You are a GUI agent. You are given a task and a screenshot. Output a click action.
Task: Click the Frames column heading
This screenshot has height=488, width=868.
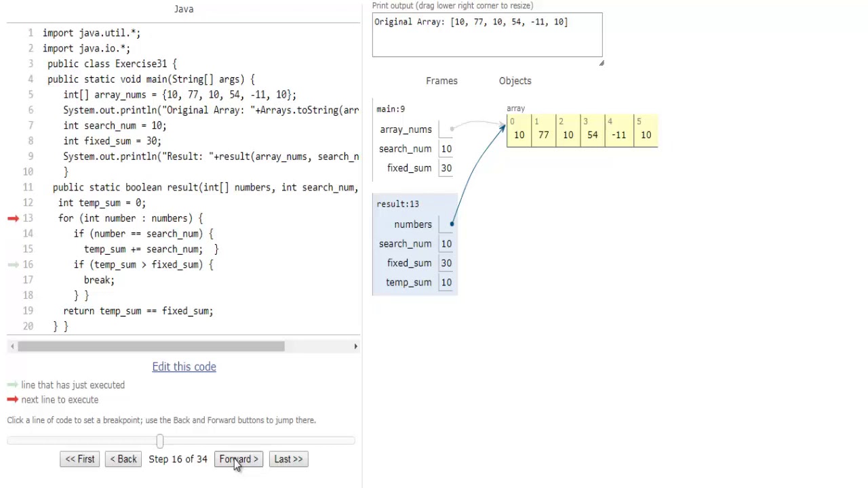click(441, 81)
